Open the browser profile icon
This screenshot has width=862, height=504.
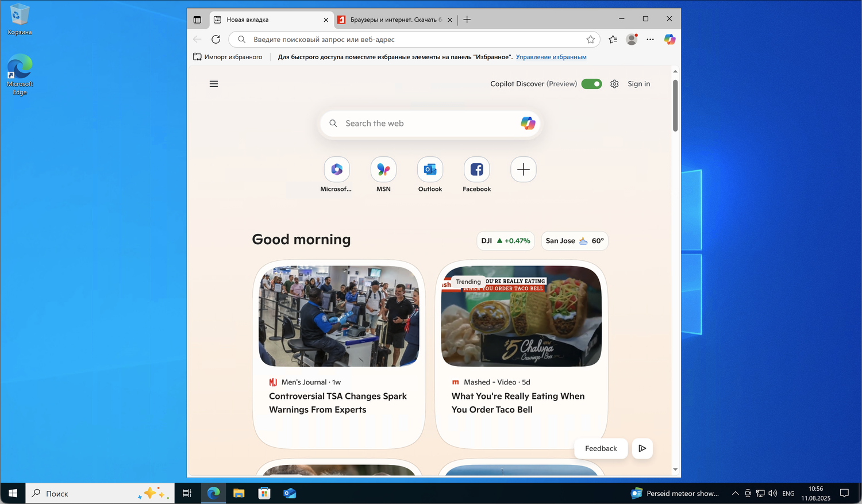(632, 39)
